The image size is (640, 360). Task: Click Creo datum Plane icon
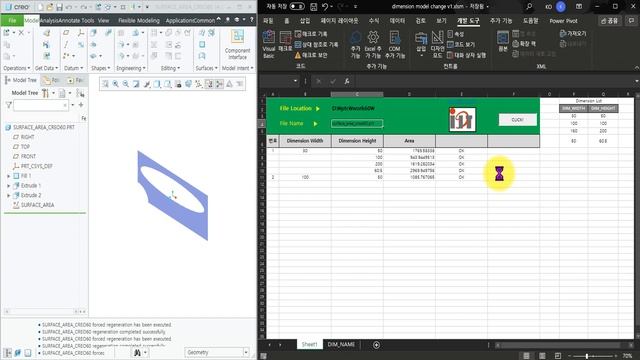click(66, 33)
